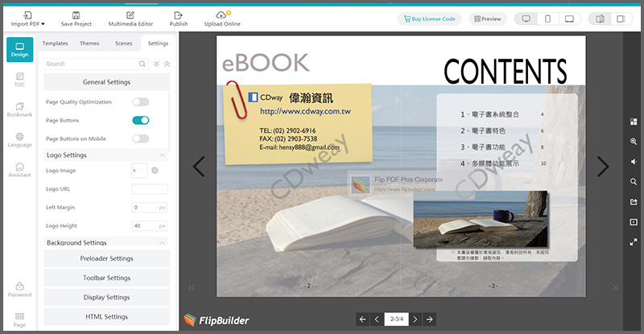Open the Password sidebar panel

point(19,290)
